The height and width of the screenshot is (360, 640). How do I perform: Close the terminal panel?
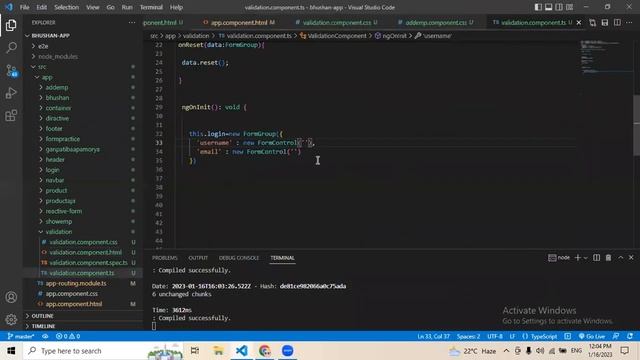631,258
